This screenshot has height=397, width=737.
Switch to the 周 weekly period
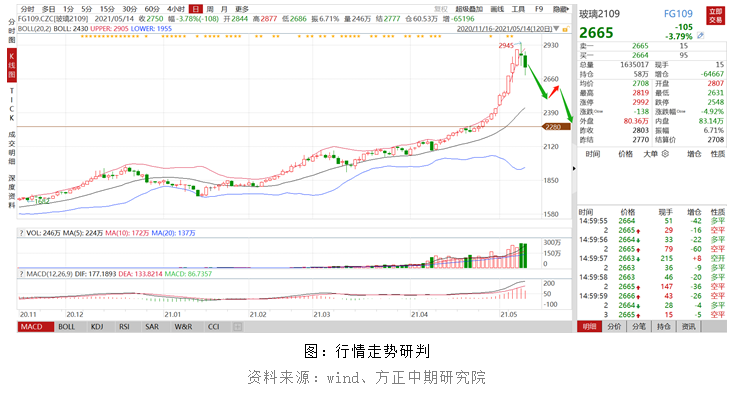coord(210,9)
